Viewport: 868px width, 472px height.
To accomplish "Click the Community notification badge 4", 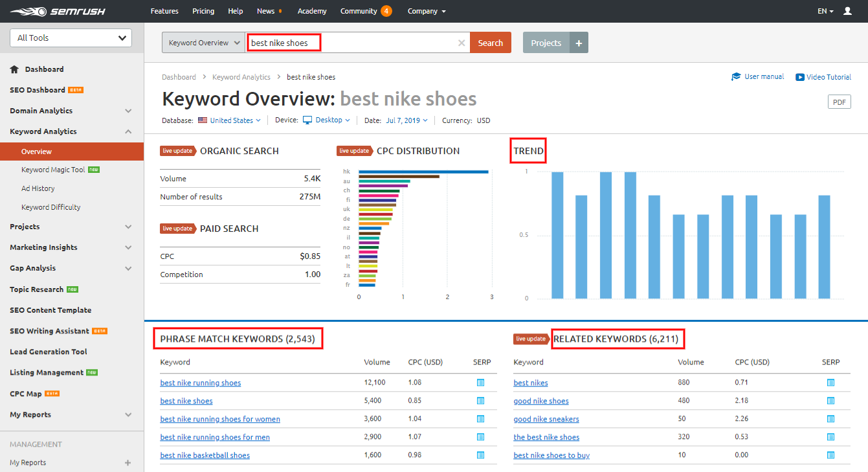I will coord(386,11).
